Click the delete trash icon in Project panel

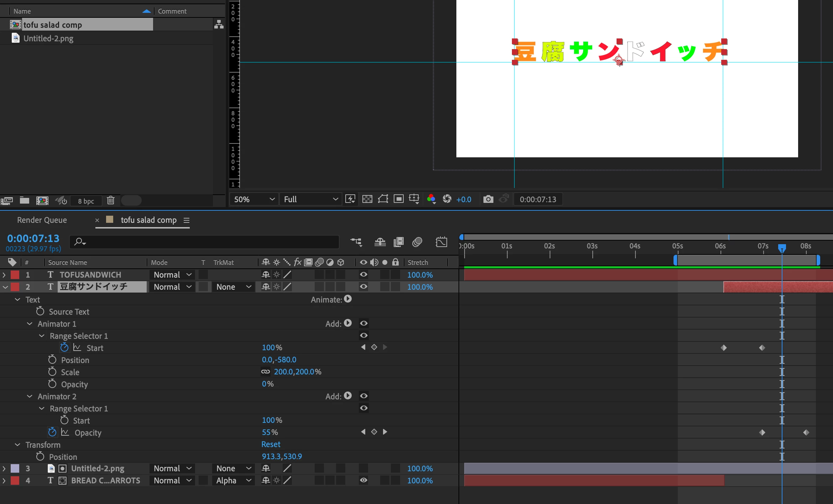tap(111, 200)
